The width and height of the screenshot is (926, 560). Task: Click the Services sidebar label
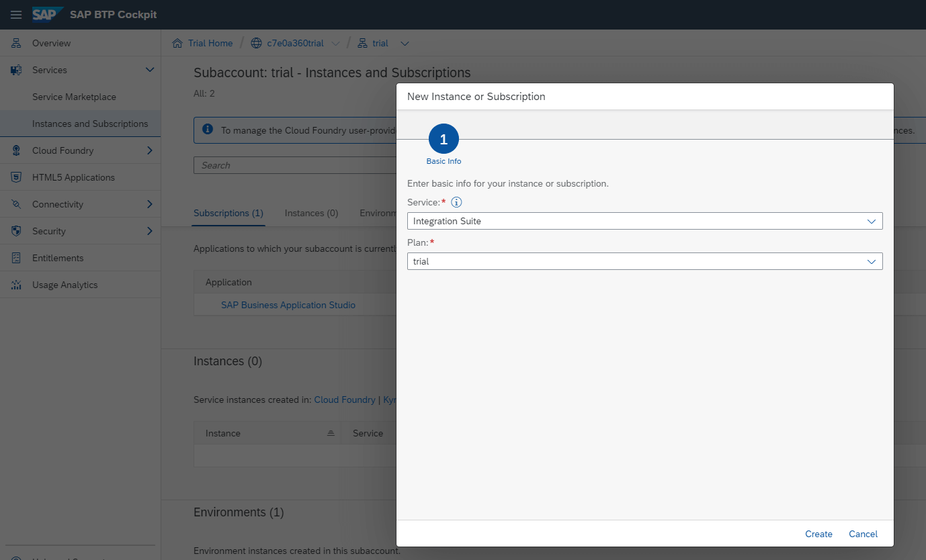click(x=50, y=70)
